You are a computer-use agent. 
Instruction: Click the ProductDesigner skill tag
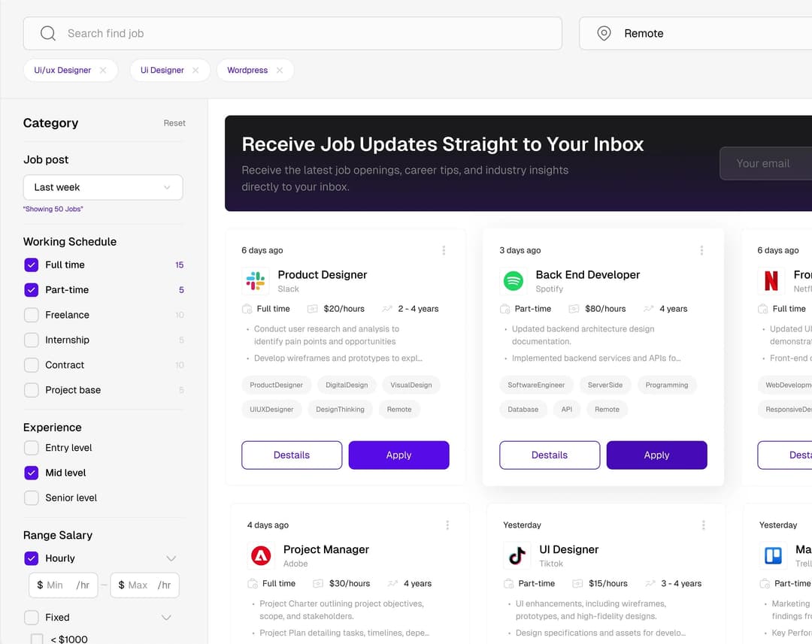point(277,385)
